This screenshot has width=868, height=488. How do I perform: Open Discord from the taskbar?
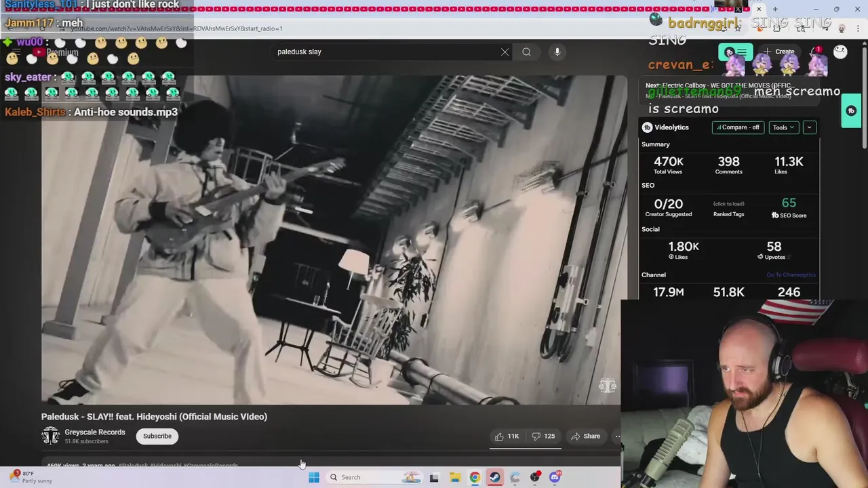tap(555, 477)
